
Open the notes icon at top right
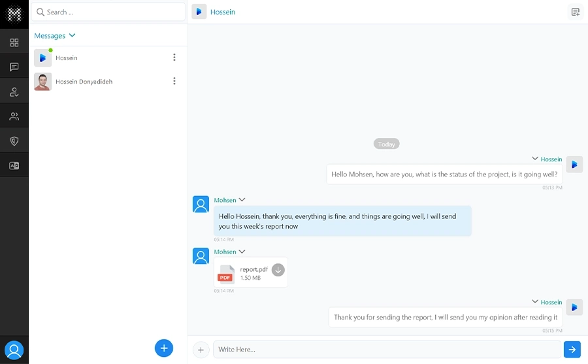575,12
